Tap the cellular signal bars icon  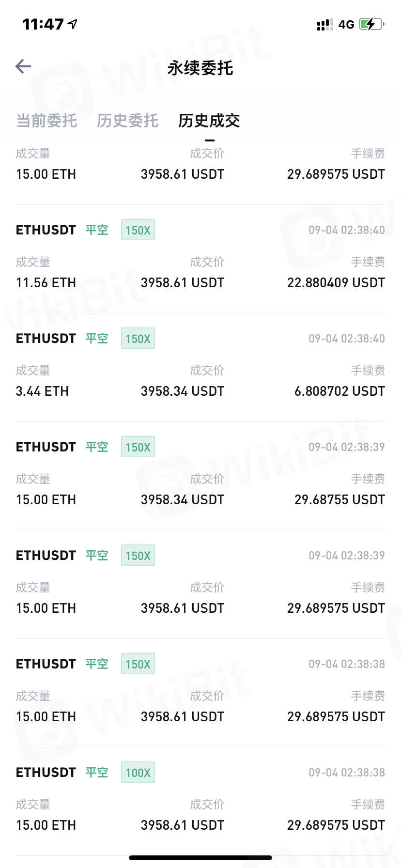tap(324, 25)
